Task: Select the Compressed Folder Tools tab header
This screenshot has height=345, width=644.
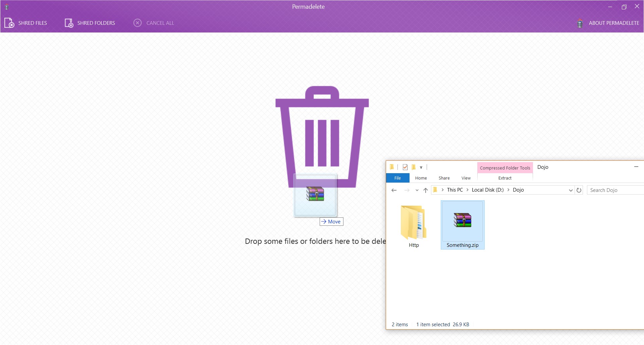Action: point(505,168)
